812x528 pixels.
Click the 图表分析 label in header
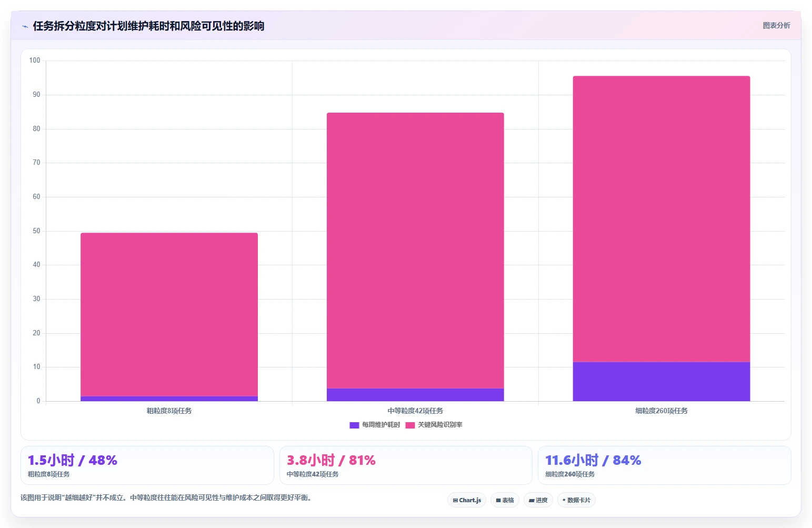tap(776, 25)
